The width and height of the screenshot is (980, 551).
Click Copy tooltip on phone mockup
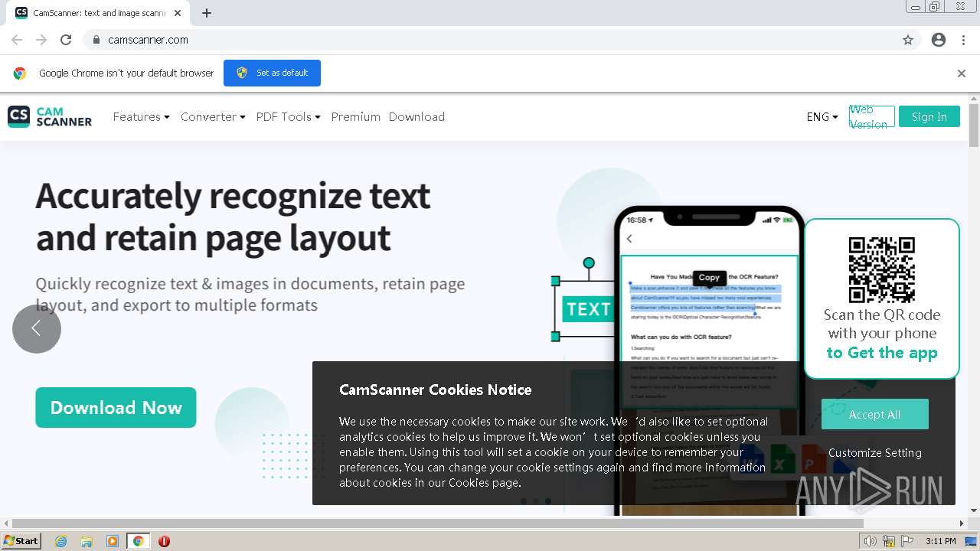click(x=709, y=278)
